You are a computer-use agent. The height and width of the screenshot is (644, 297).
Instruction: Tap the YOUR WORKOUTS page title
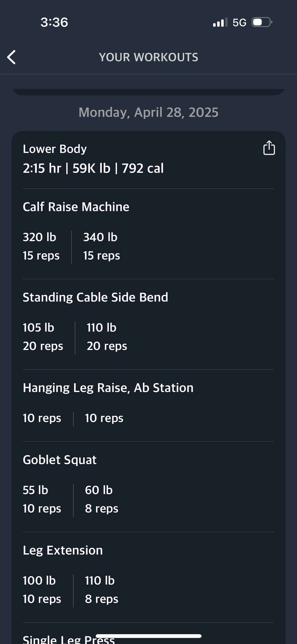(x=148, y=57)
